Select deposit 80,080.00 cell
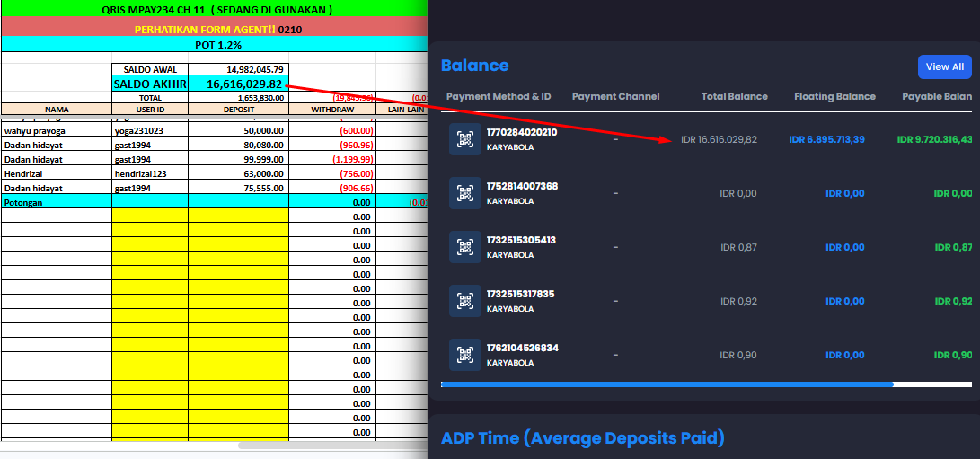Viewport: 980px width, 459px height. [x=238, y=146]
